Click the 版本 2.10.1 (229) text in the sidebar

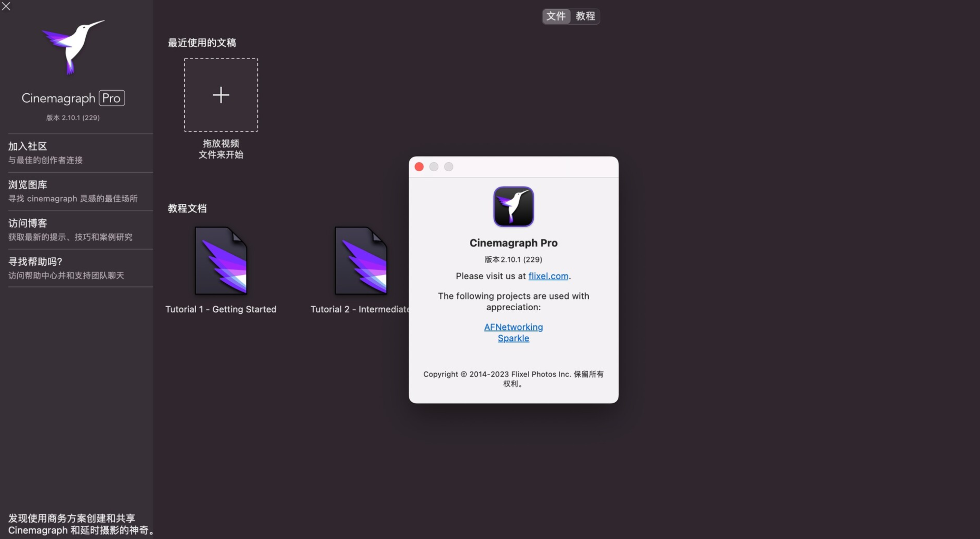(73, 118)
